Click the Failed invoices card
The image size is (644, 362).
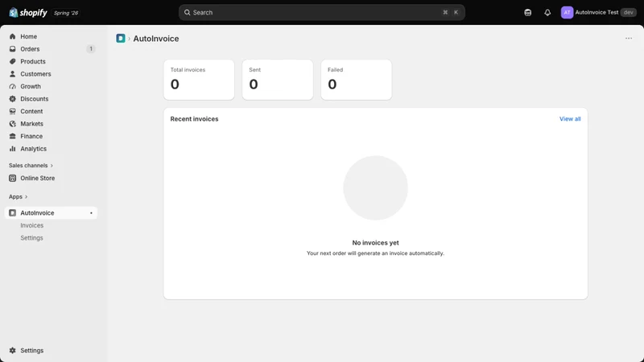point(356,80)
